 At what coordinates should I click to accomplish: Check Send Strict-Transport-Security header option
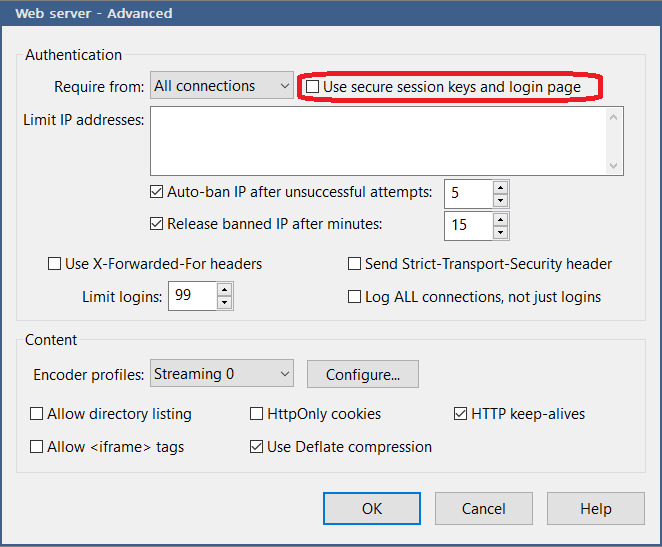click(354, 264)
